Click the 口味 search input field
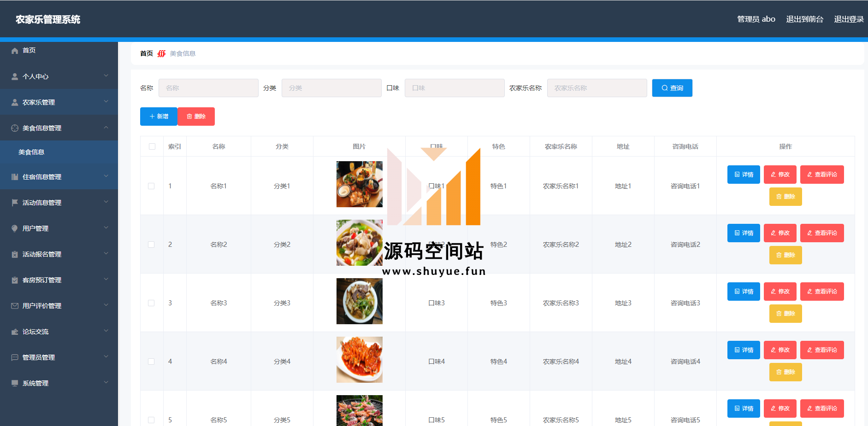 click(x=455, y=88)
